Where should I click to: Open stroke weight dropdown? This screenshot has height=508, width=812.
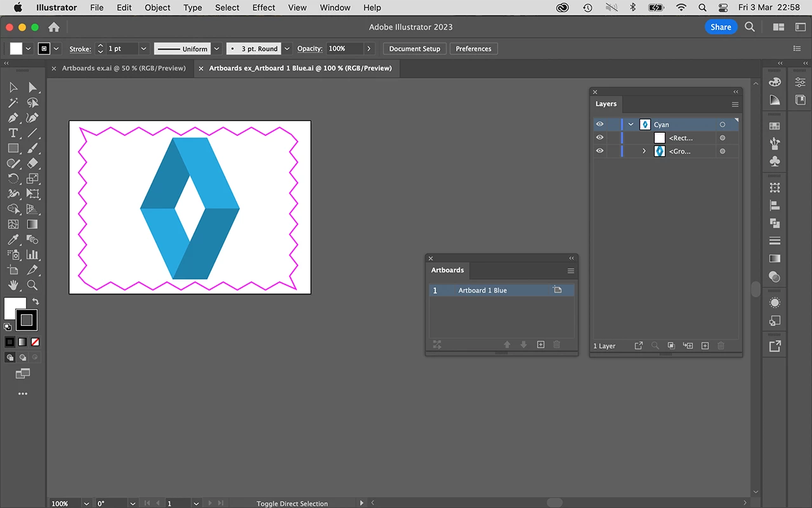coord(143,49)
